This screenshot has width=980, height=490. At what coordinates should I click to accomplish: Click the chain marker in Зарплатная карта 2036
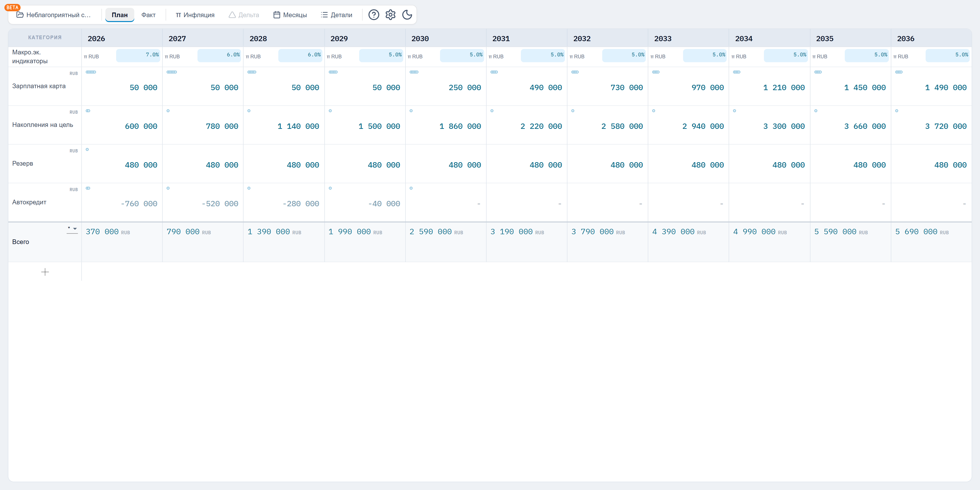[899, 72]
